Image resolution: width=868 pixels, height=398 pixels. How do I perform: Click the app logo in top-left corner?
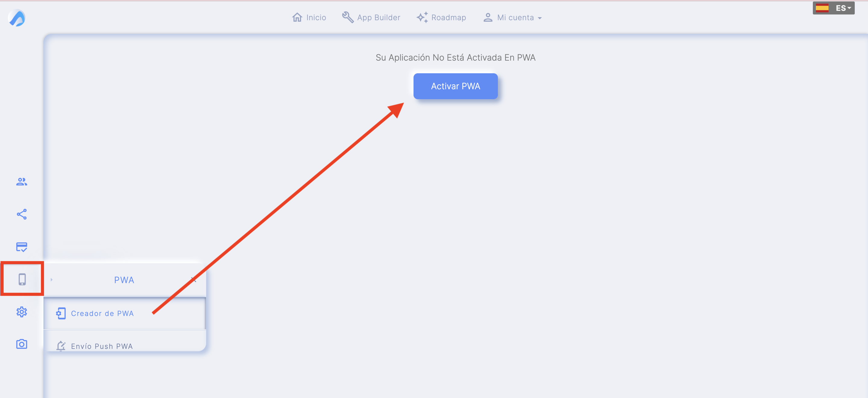(x=17, y=17)
